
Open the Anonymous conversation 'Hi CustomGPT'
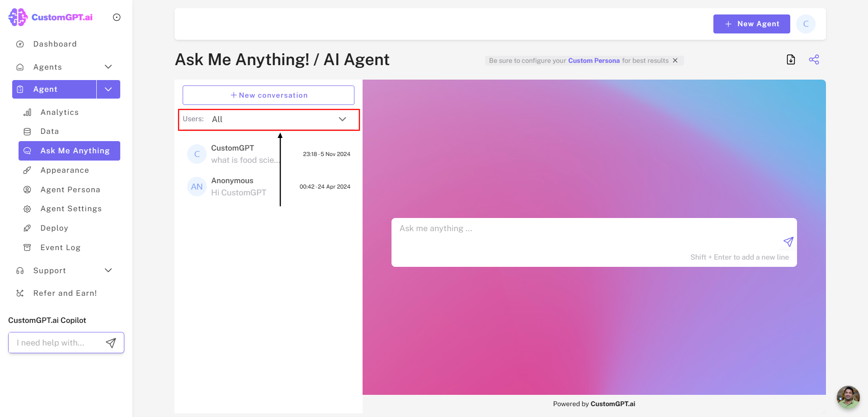tap(269, 187)
